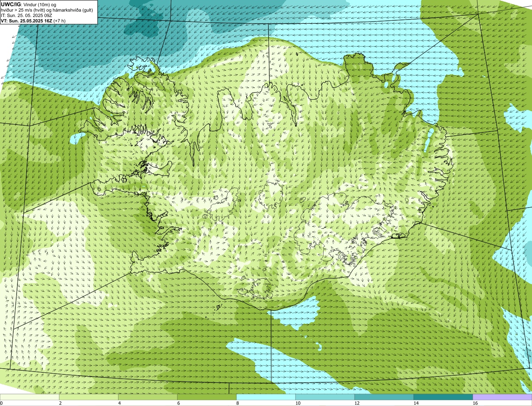Click the 2–4 m/s legend color swatch
The width and height of the screenshot is (532, 406).
coord(89,397)
